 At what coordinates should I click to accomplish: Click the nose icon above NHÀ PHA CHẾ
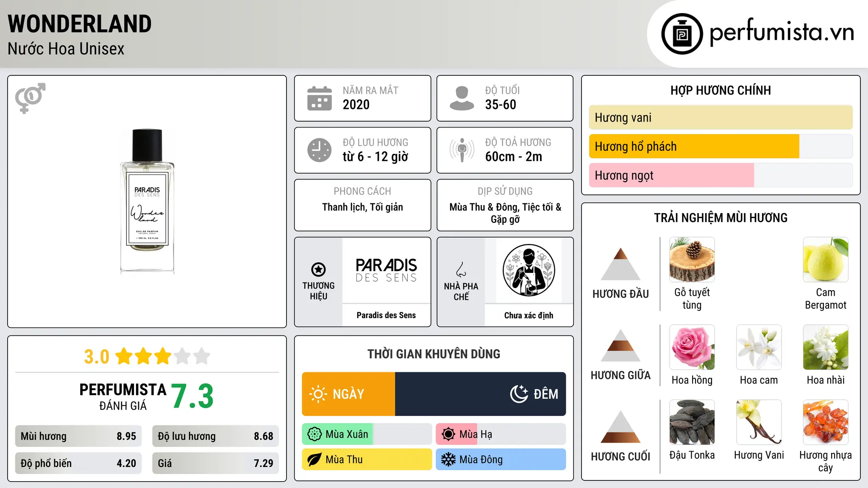(461, 269)
